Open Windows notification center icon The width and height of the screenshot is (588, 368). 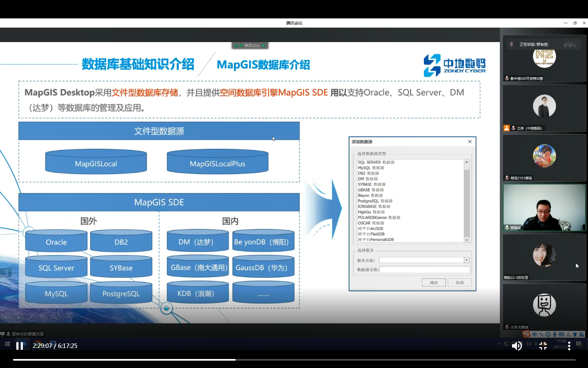(x=579, y=344)
